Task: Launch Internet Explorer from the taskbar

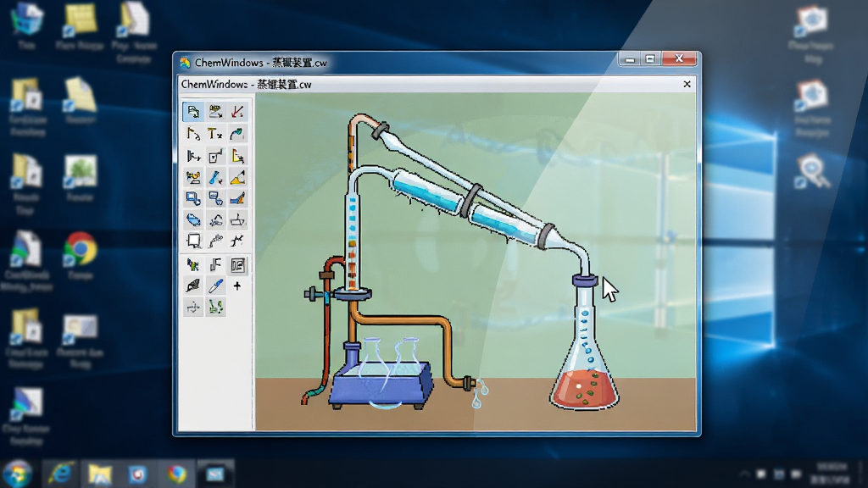Action: tap(60, 474)
